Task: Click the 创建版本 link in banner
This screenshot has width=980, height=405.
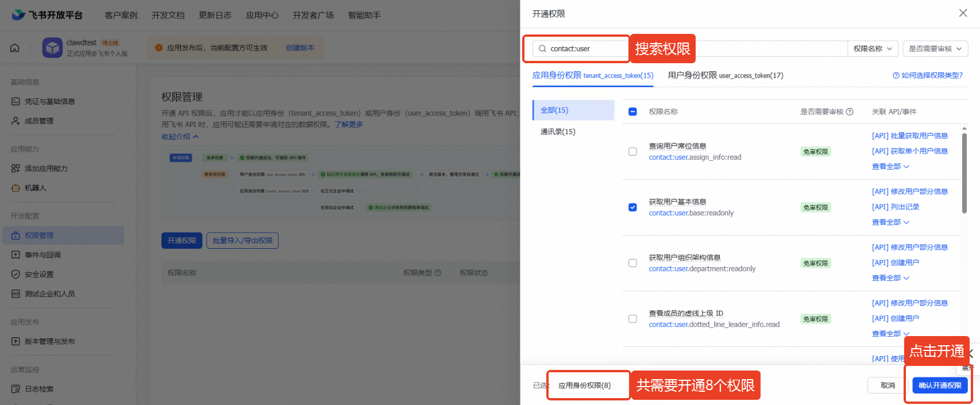Action: click(300, 48)
